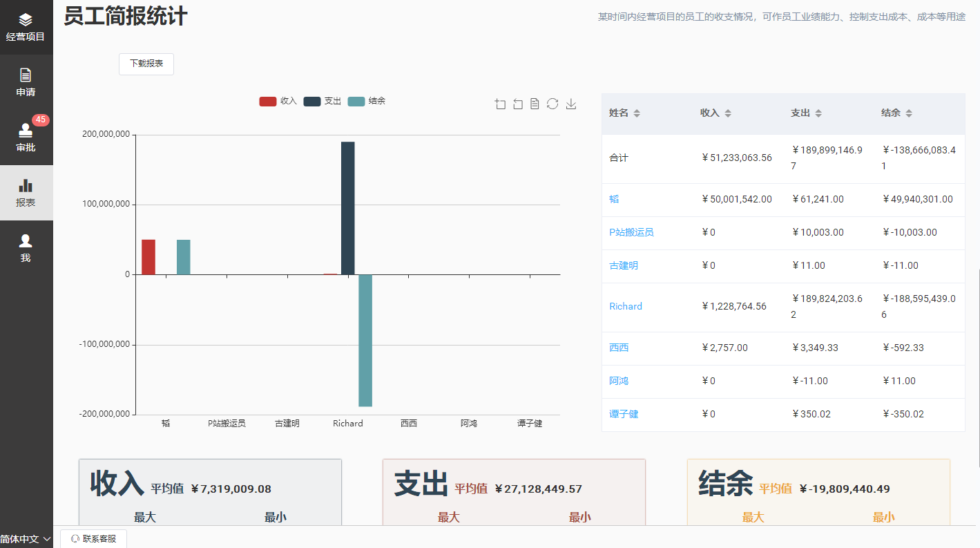Click Richard's dark 支出 bar in chart
Screen dimensions: 980x548
click(348, 208)
